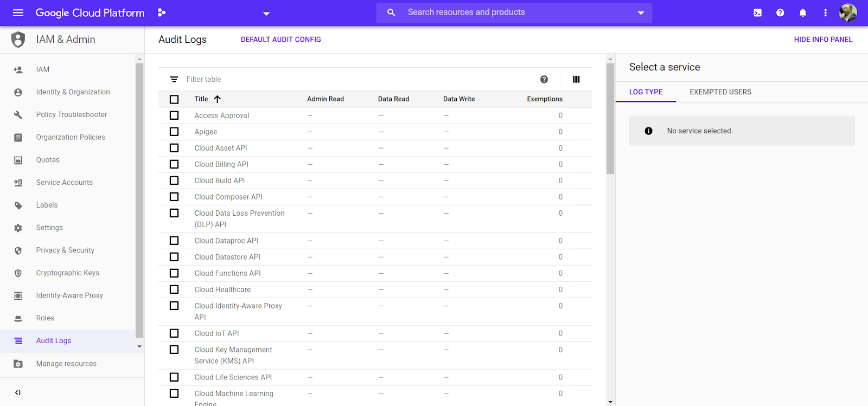868x406 pixels.
Task: Check the Cloud Billing API checkbox
Action: [x=174, y=164]
